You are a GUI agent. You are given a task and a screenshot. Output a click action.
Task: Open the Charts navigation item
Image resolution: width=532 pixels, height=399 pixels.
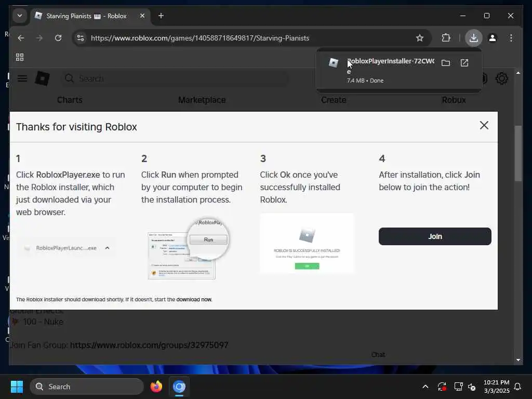[70, 100]
